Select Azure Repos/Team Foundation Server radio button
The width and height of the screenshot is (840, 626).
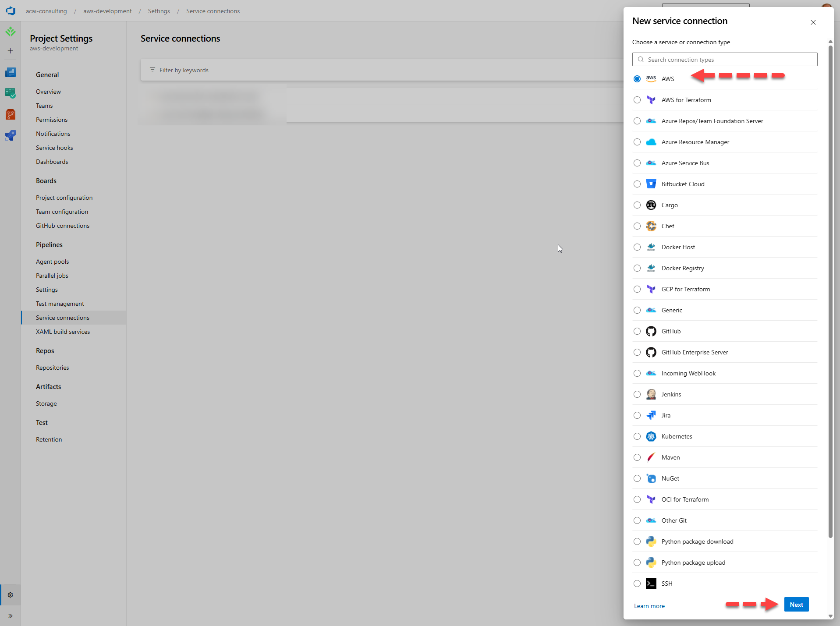pos(637,121)
